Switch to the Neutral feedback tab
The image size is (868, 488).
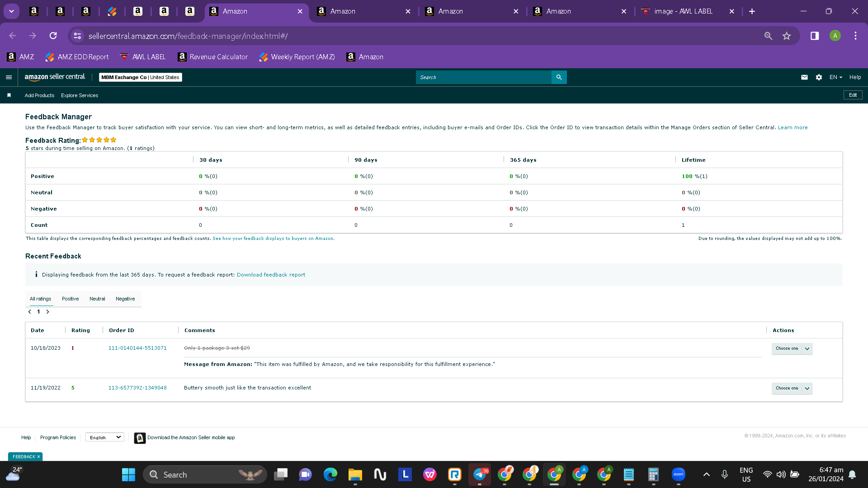coord(97,299)
